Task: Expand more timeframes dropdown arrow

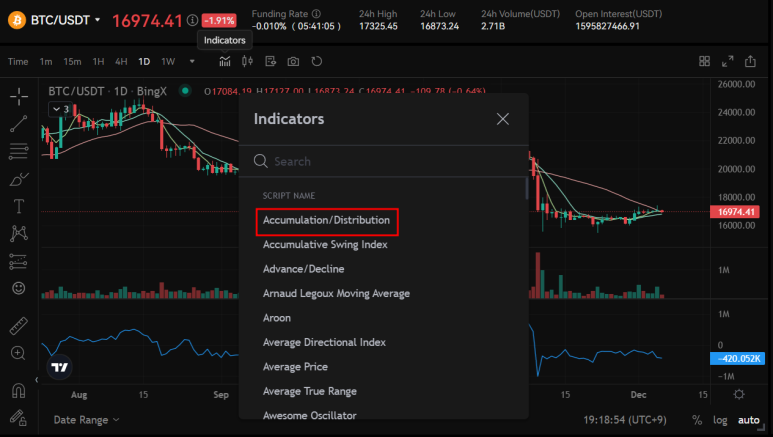Action: [x=192, y=62]
